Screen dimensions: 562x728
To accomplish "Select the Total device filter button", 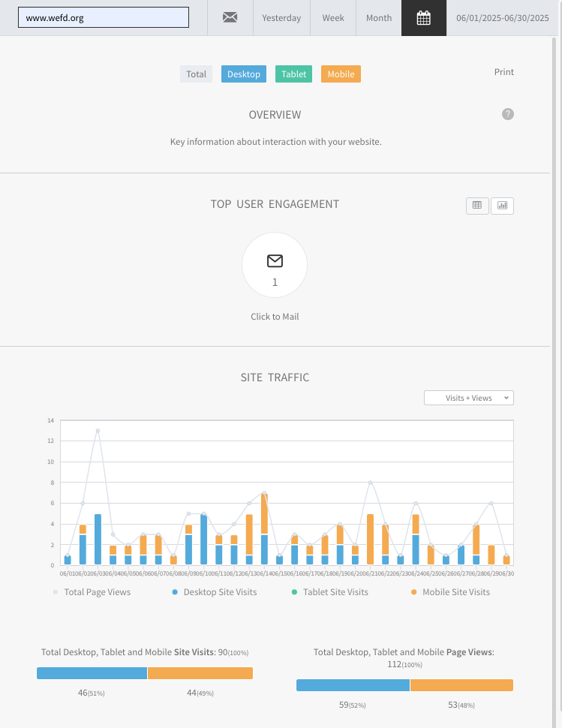I will [197, 74].
